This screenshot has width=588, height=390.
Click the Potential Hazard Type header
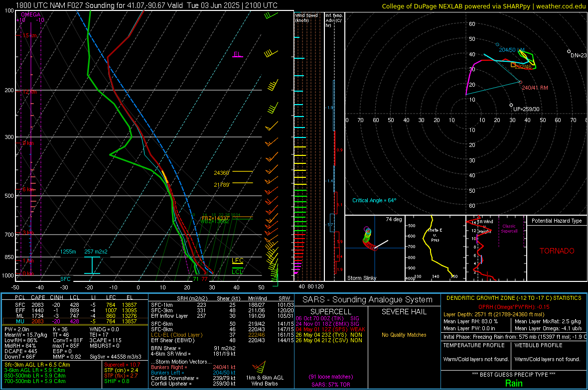(x=557, y=221)
